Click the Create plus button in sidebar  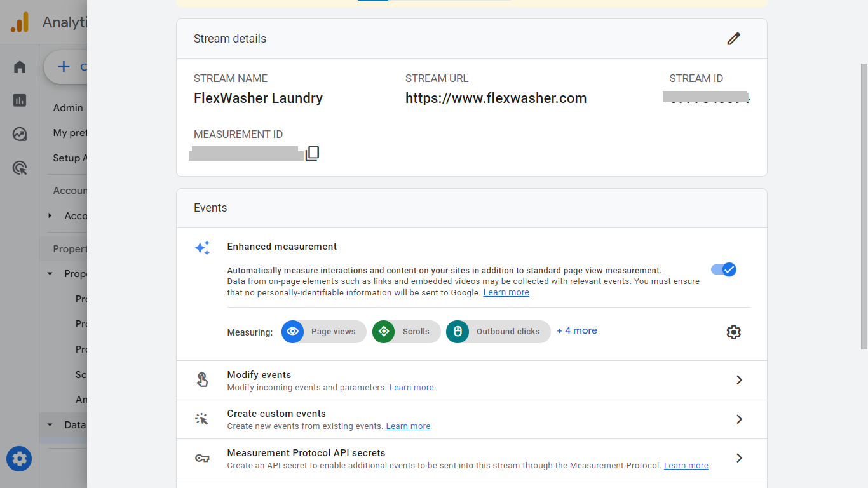click(x=65, y=67)
